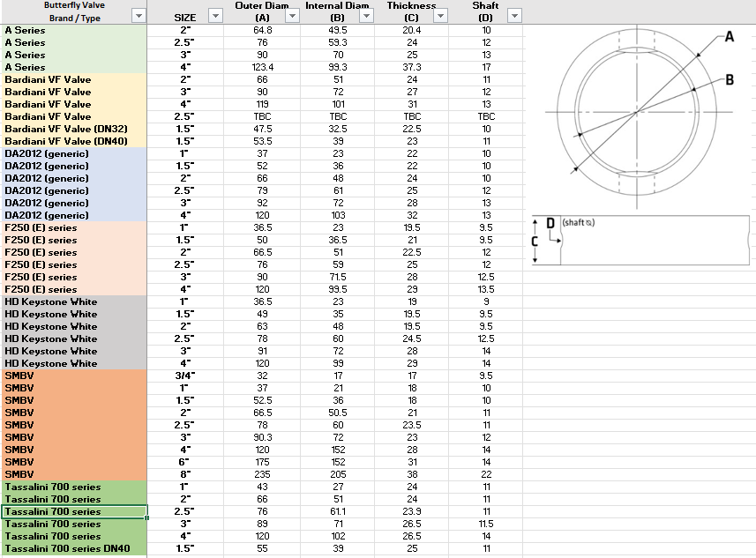Click the TBC cell under Outer Diam
This screenshot has height=558, width=756.
coord(262,116)
